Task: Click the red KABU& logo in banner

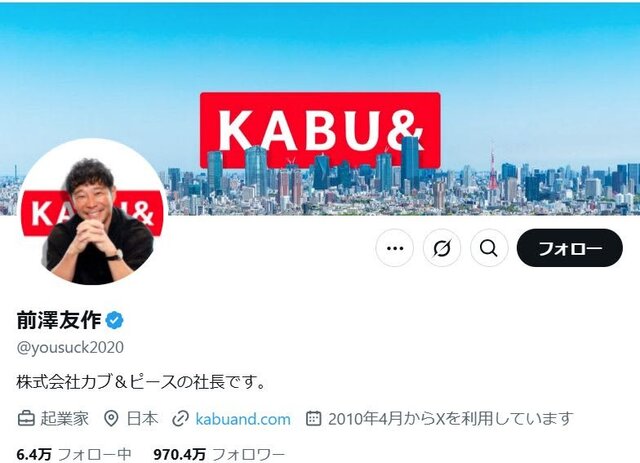Action: click(x=320, y=130)
